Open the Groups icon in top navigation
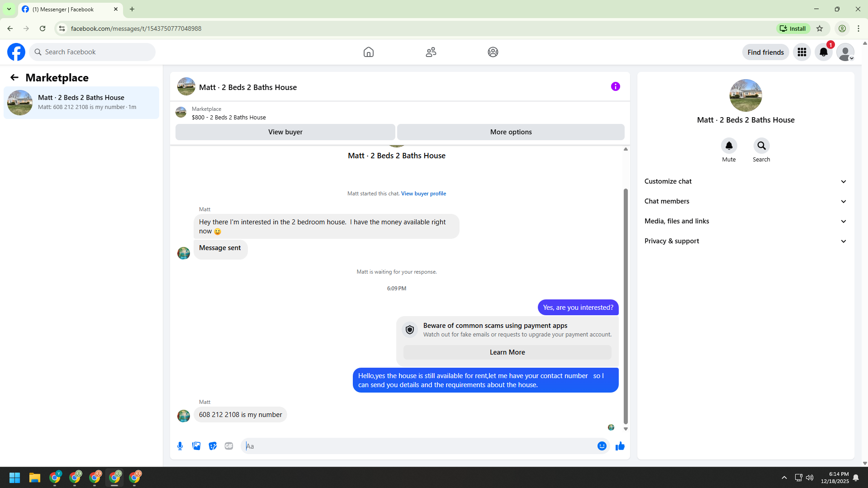 point(493,52)
